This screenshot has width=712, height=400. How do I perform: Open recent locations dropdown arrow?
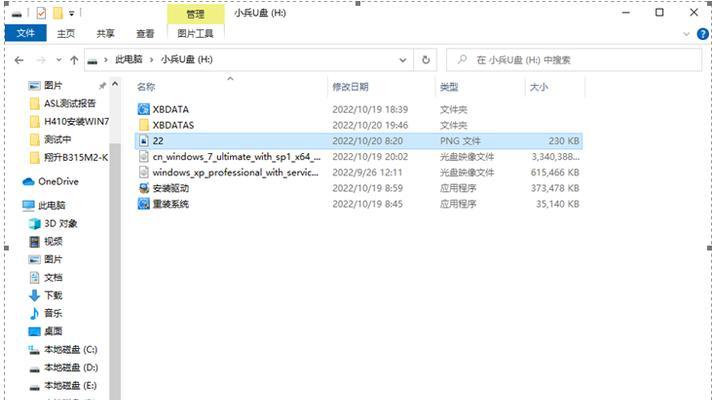(59, 60)
